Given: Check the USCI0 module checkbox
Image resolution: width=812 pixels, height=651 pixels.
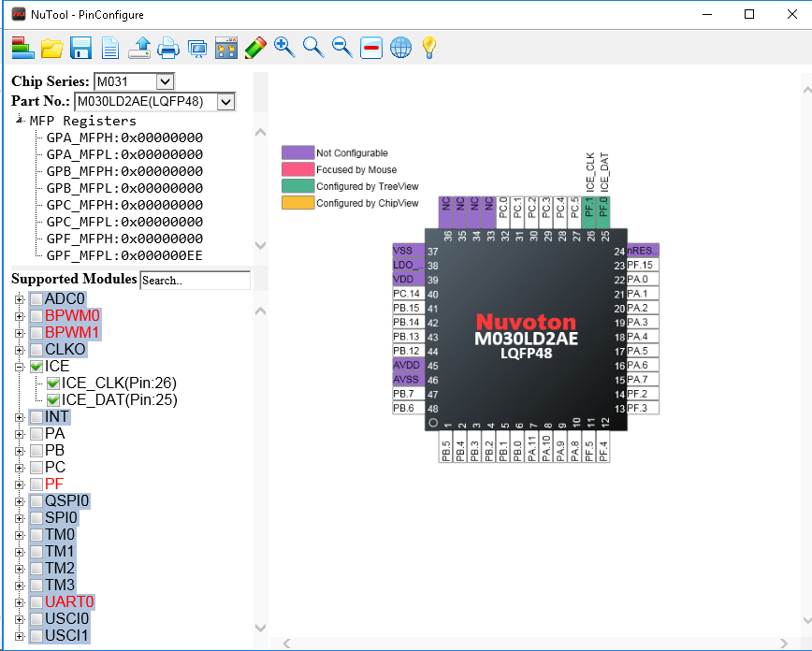Looking at the screenshot, I should tap(36, 619).
